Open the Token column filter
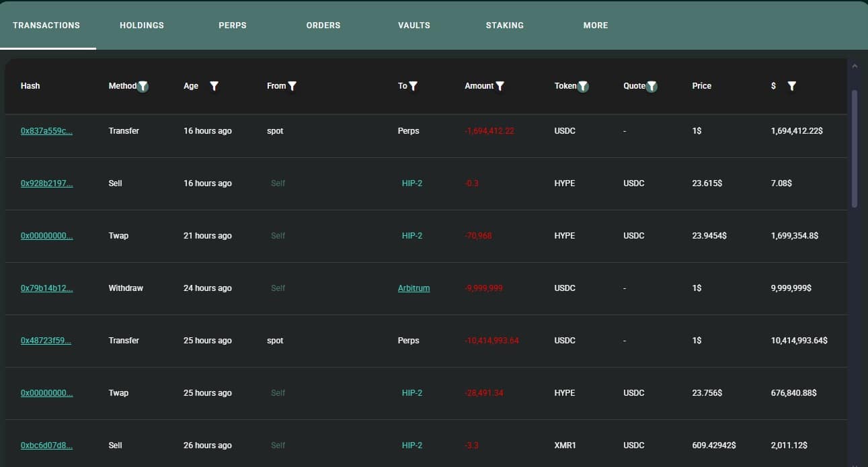The width and height of the screenshot is (868, 467). pos(582,86)
